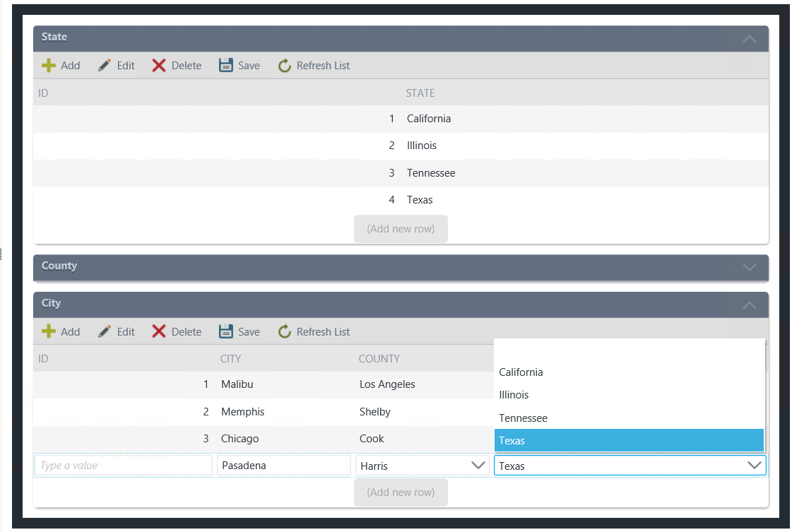Click the Edit label in State toolbar

126,66
